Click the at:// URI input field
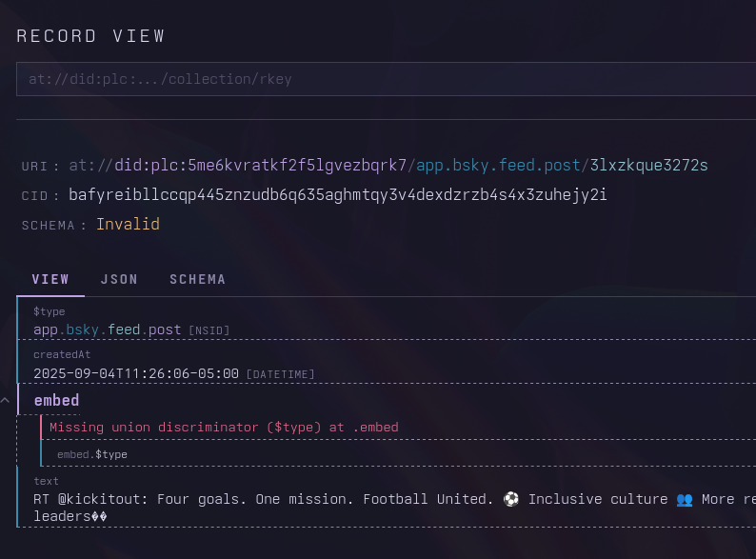The image size is (756, 559). pos(381,79)
